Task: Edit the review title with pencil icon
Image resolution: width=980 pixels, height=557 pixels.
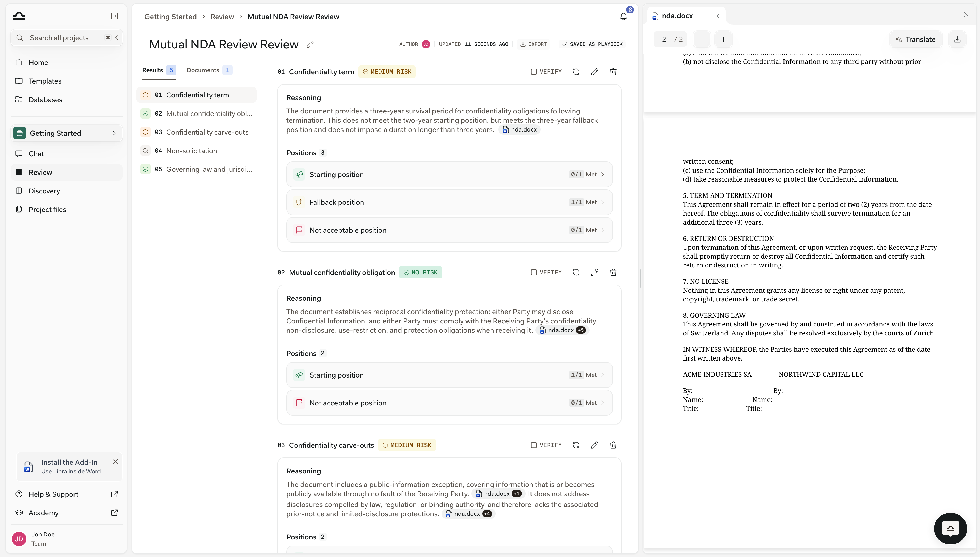Action: coord(310,44)
